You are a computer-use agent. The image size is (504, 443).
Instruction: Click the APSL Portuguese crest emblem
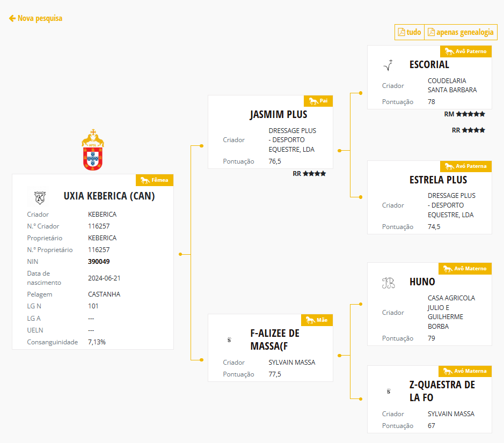[x=93, y=150]
